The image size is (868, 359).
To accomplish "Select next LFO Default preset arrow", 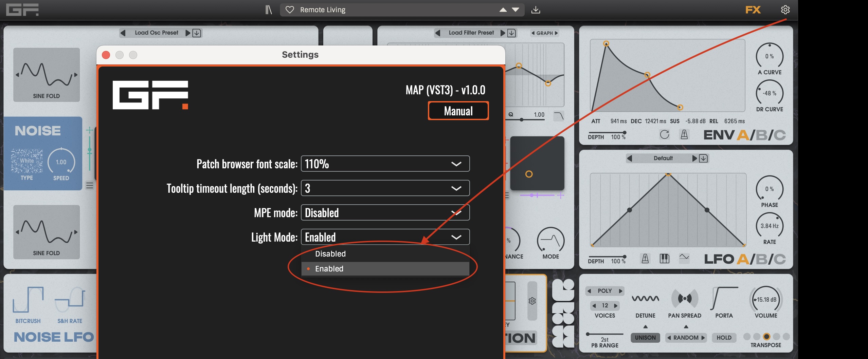I will coord(694,158).
